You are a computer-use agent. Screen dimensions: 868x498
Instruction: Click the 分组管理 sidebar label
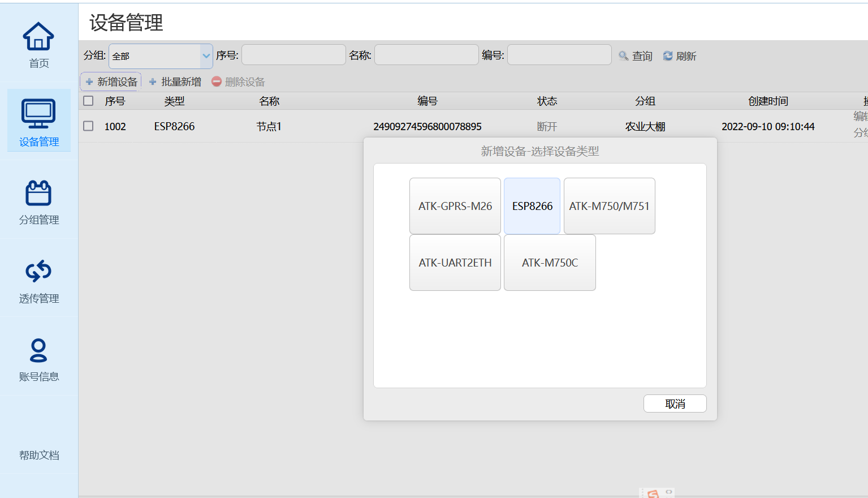coord(39,220)
